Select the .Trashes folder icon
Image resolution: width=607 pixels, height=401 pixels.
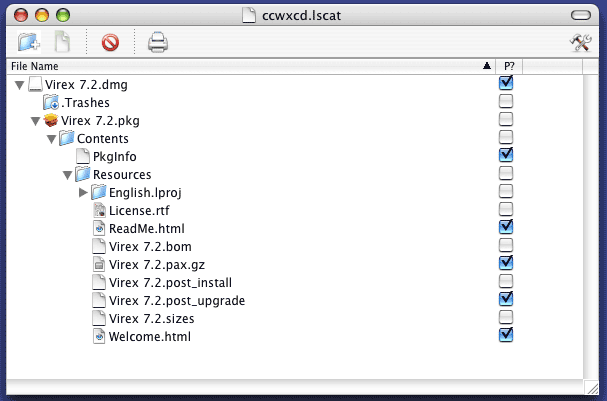pyautogui.click(x=51, y=102)
